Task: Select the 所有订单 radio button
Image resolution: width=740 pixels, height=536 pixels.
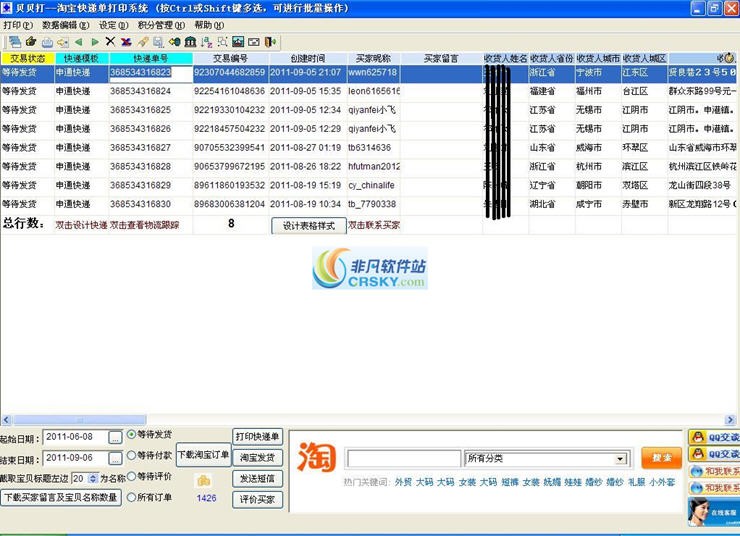Action: pyautogui.click(x=132, y=497)
